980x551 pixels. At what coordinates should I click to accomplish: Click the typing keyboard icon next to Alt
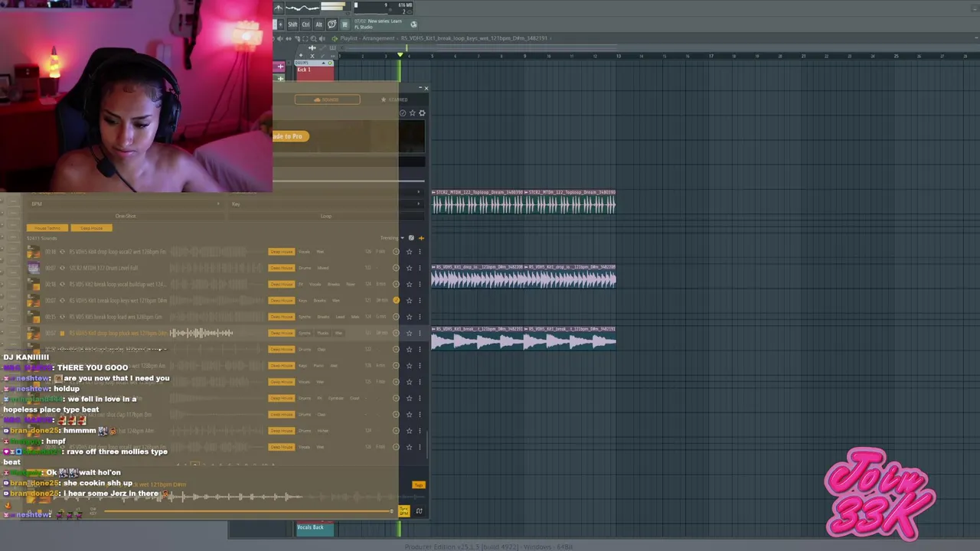[x=332, y=24]
